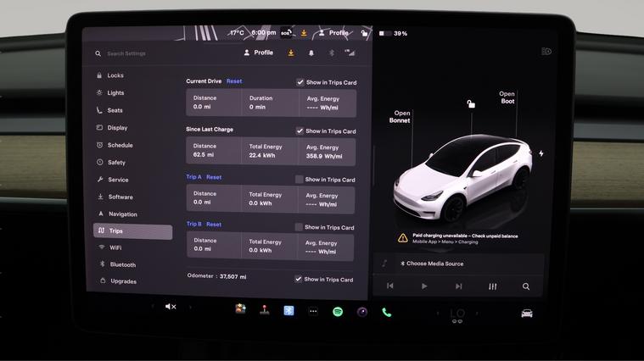Tap the car controls icon
This screenshot has height=361, width=644.
point(527,314)
